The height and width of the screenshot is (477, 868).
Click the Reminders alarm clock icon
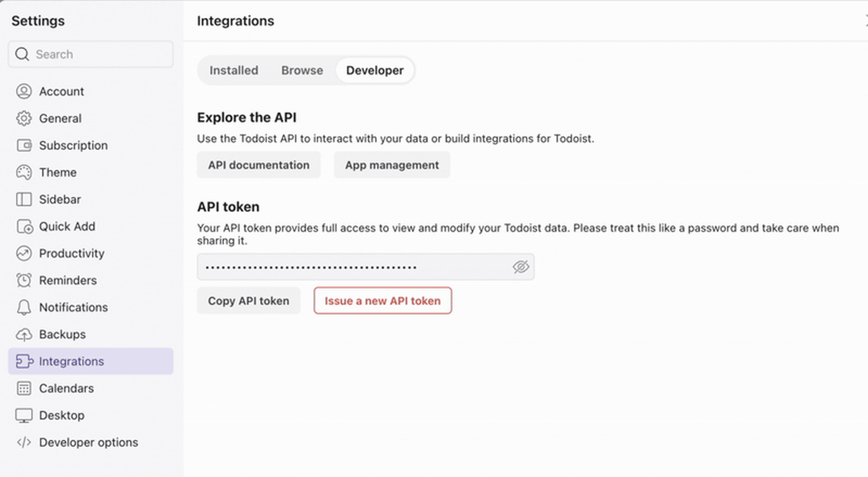24,280
